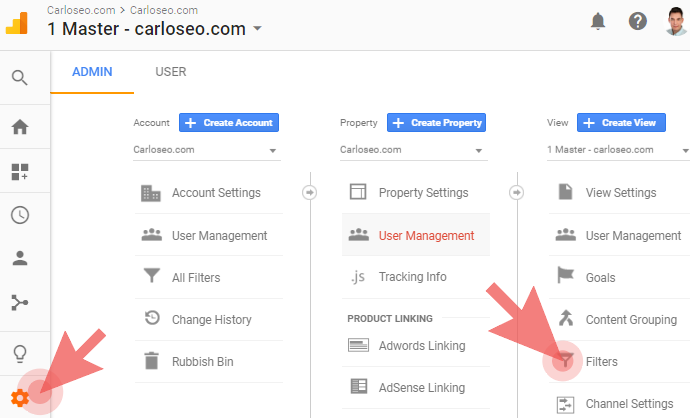Open the Audience person icon
Screen dimensions: 690x418
click(x=19, y=258)
